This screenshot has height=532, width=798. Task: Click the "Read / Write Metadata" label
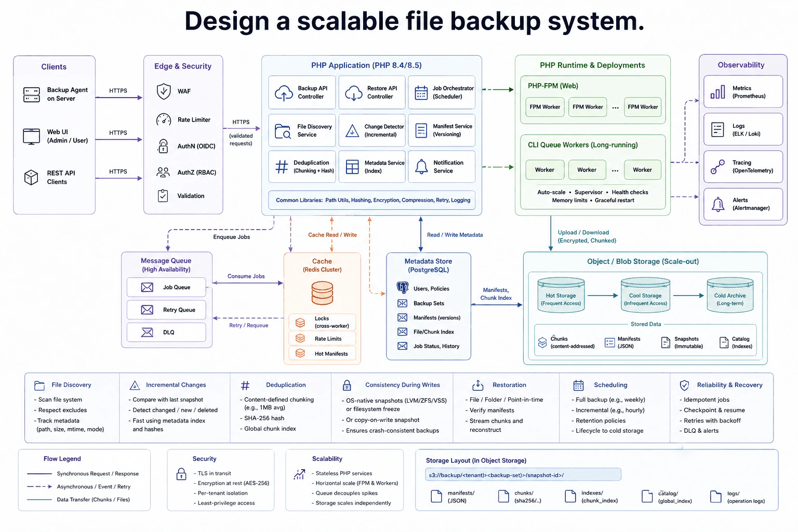[x=455, y=235]
